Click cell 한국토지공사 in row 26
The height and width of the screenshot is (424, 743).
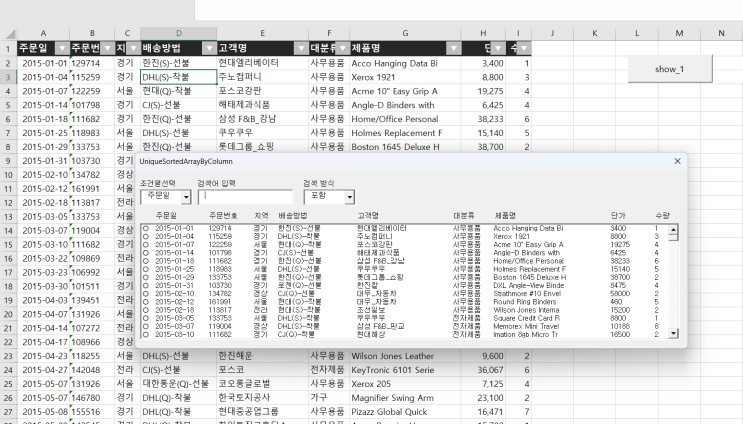click(263, 398)
